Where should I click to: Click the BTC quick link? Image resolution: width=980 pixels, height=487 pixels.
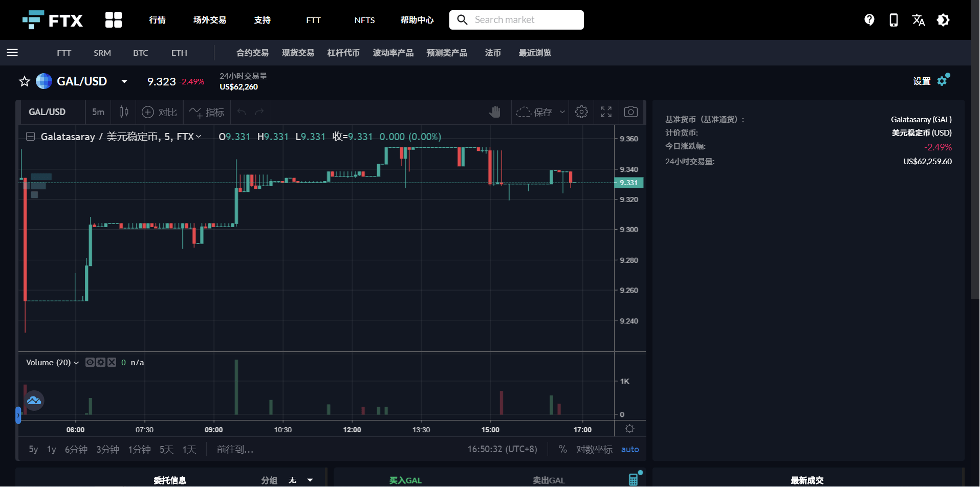(x=141, y=53)
